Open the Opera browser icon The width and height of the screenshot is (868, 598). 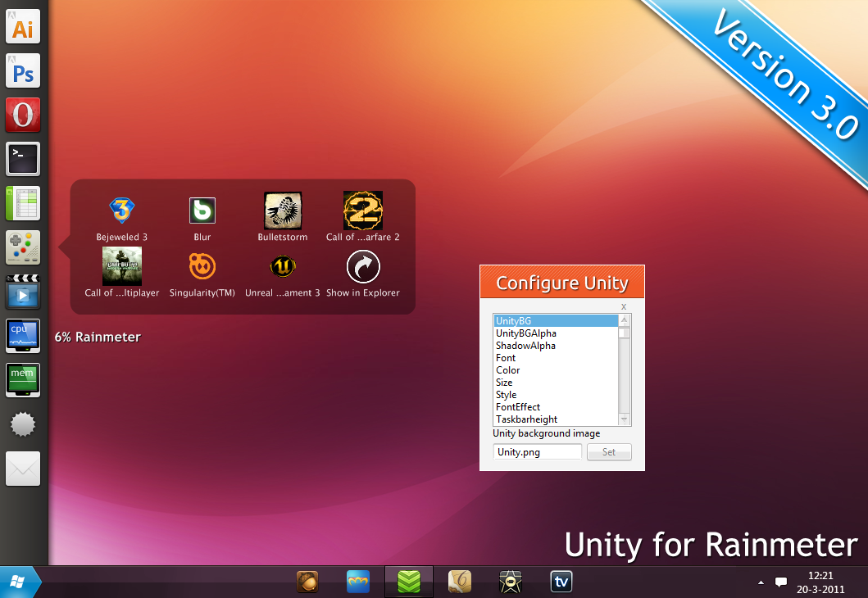coord(22,115)
